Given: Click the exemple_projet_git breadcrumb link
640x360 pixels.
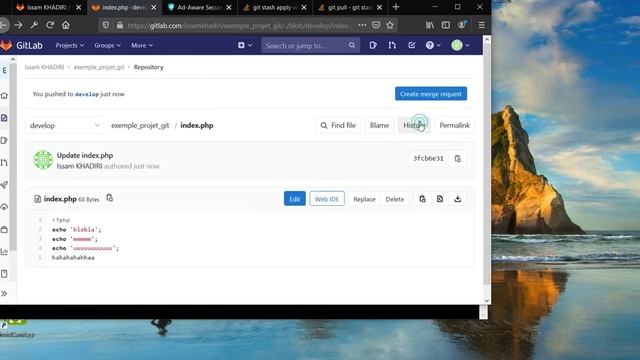Looking at the screenshot, I should coord(99,67).
